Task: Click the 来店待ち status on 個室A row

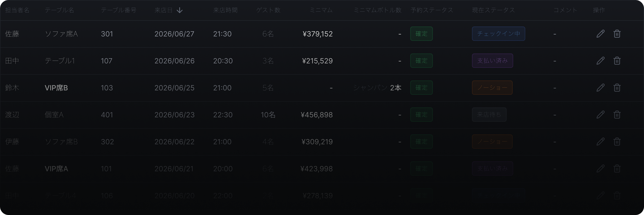Action: (x=489, y=115)
